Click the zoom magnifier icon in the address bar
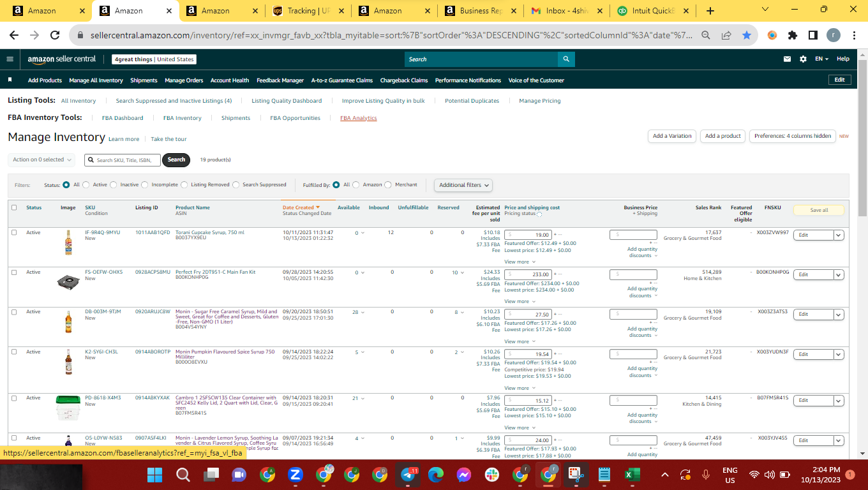The width and height of the screenshot is (868, 490). pos(706,36)
